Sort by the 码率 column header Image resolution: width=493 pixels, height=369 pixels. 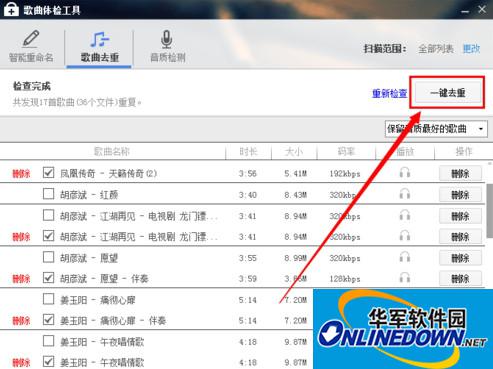(x=346, y=152)
